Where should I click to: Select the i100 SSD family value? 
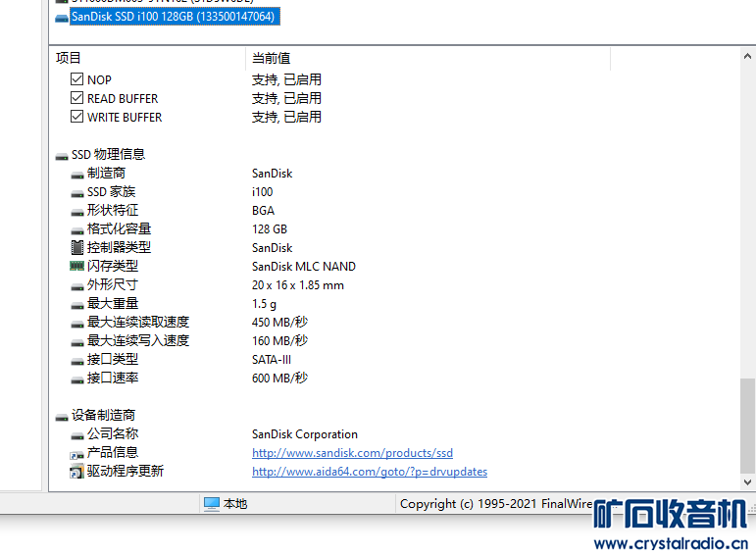262,192
